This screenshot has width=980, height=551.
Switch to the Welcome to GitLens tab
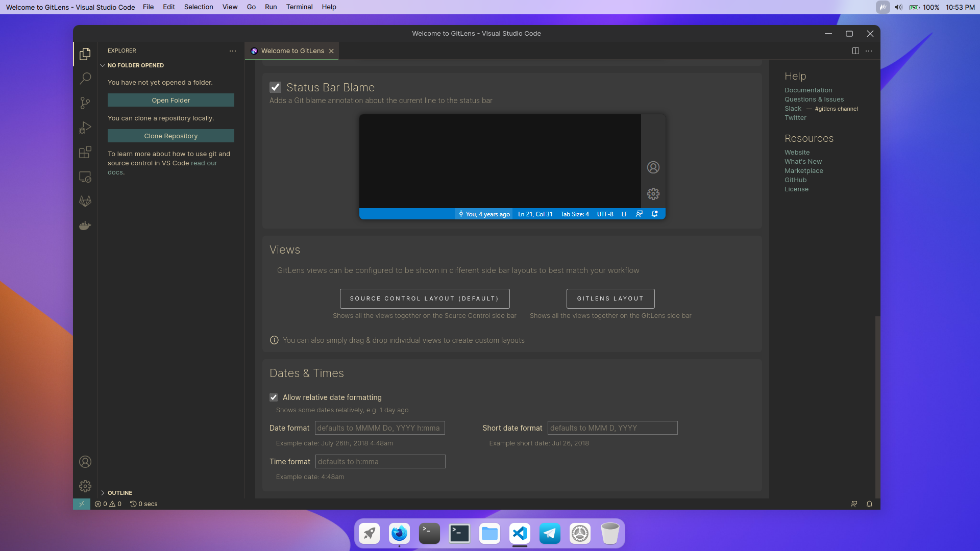point(291,51)
